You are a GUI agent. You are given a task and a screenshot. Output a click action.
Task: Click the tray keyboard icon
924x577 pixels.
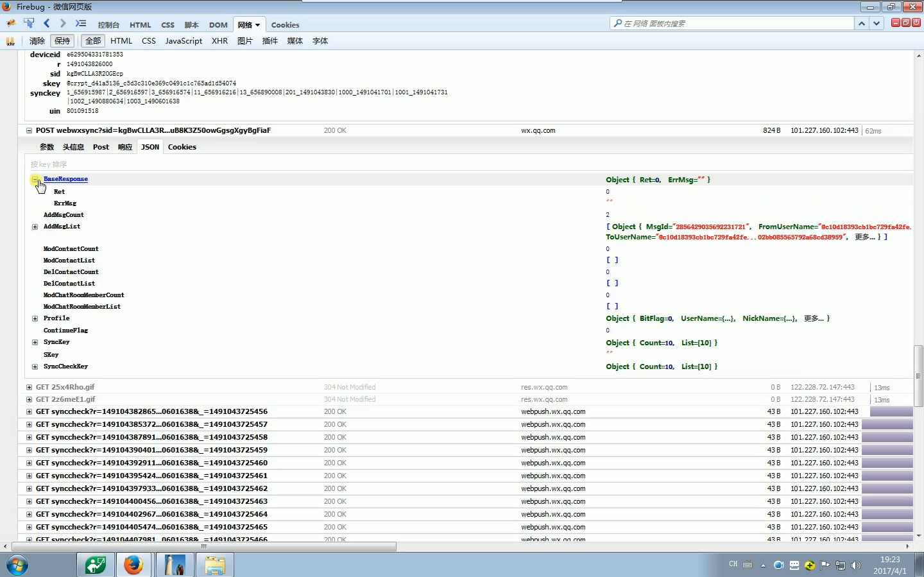[748, 565]
